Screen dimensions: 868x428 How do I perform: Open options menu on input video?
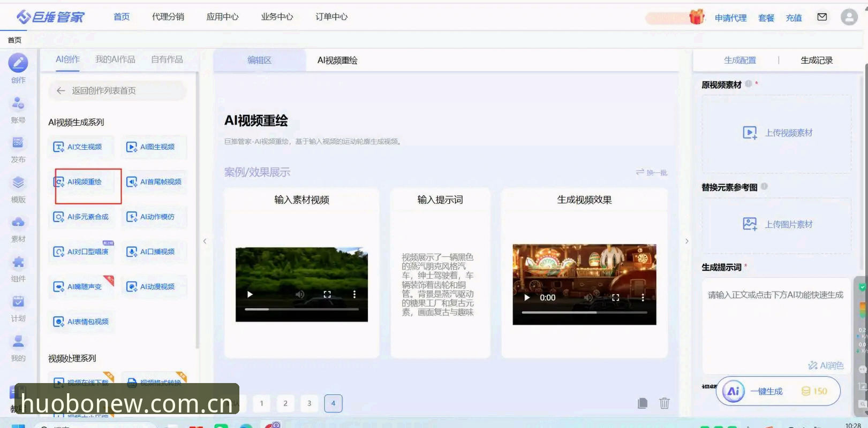point(354,294)
